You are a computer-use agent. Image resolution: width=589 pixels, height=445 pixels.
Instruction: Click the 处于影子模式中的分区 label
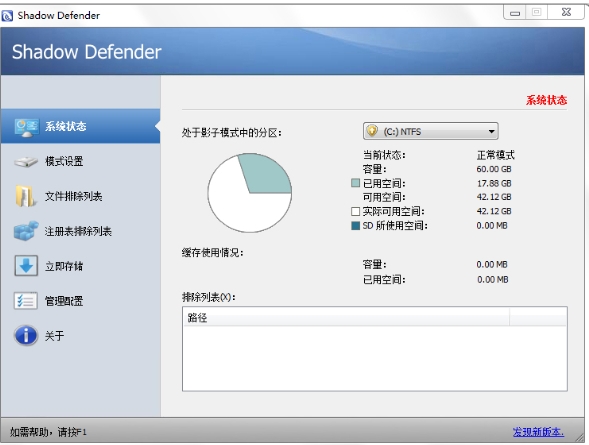click(x=232, y=133)
